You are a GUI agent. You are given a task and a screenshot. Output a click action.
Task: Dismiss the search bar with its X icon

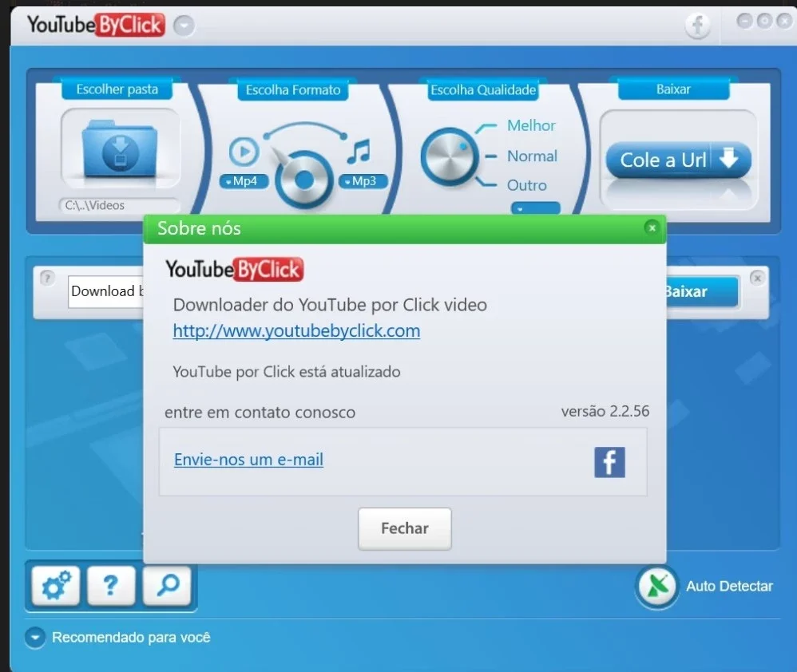[x=757, y=278]
